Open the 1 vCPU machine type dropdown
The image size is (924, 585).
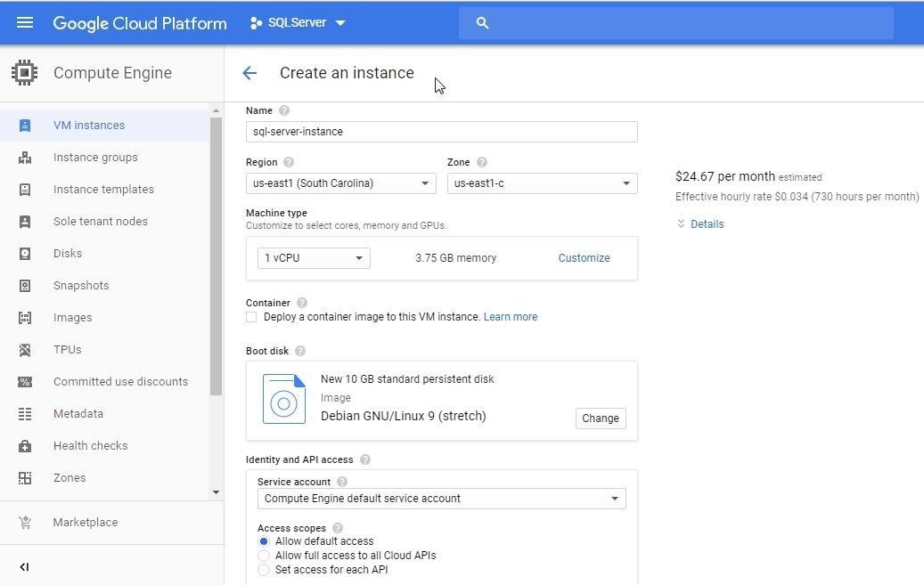[314, 258]
